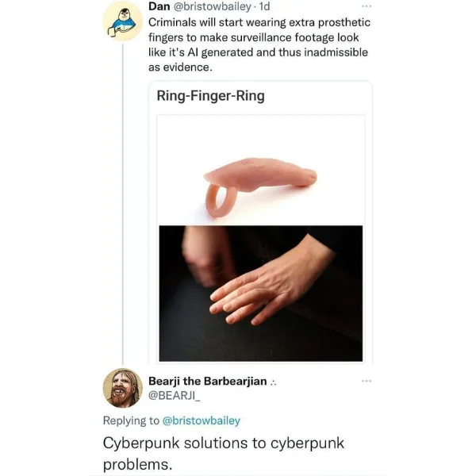This screenshot has width=476, height=476.
Task: Click the ring loop of the prosthetic finger
Action: click(220, 201)
